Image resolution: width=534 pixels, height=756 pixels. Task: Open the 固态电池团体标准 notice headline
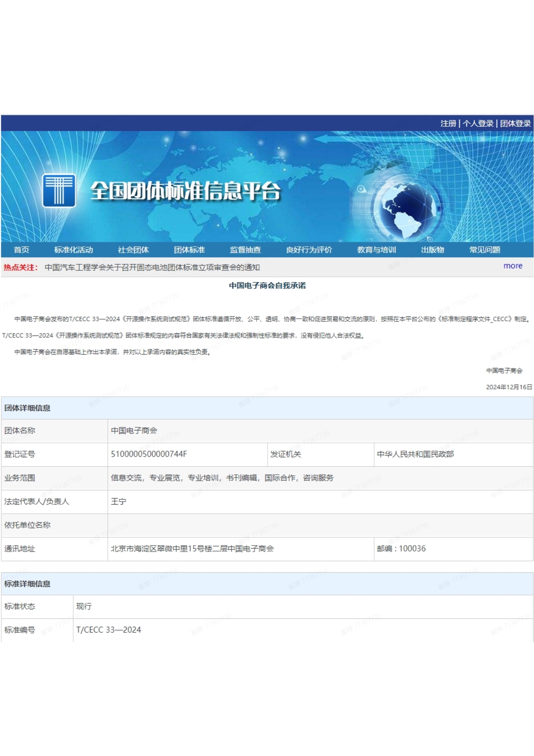(152, 267)
